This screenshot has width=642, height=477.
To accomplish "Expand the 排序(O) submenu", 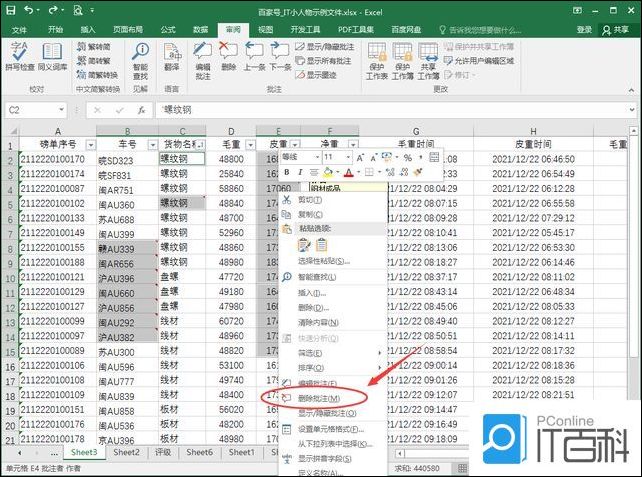I will (x=332, y=368).
